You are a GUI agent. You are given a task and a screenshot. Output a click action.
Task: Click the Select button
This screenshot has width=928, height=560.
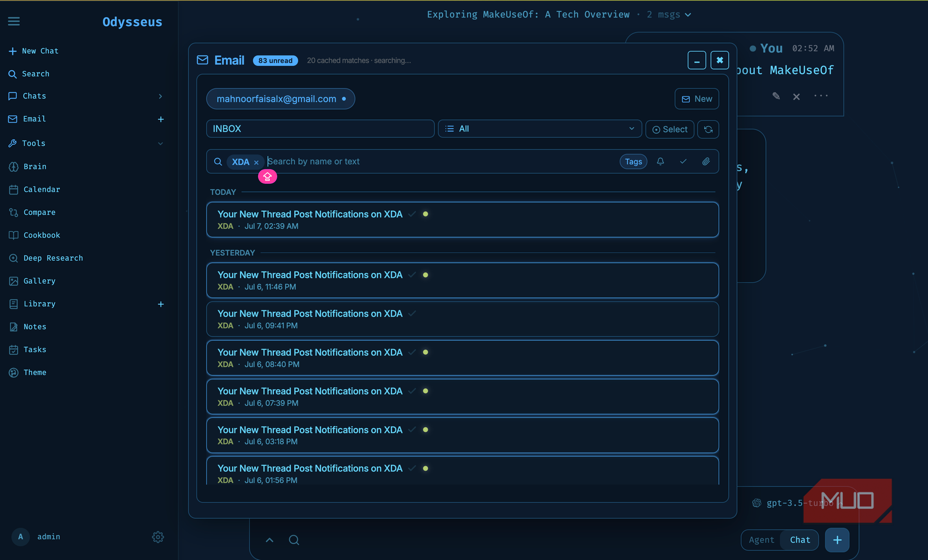coord(670,129)
